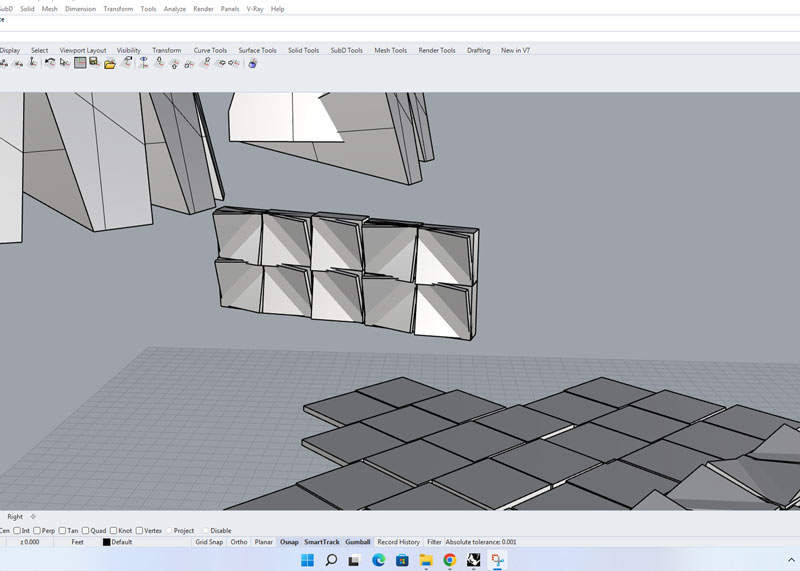The image size is (800, 571).
Task: Enable the Quad object snap checkbox
Action: coord(87,530)
